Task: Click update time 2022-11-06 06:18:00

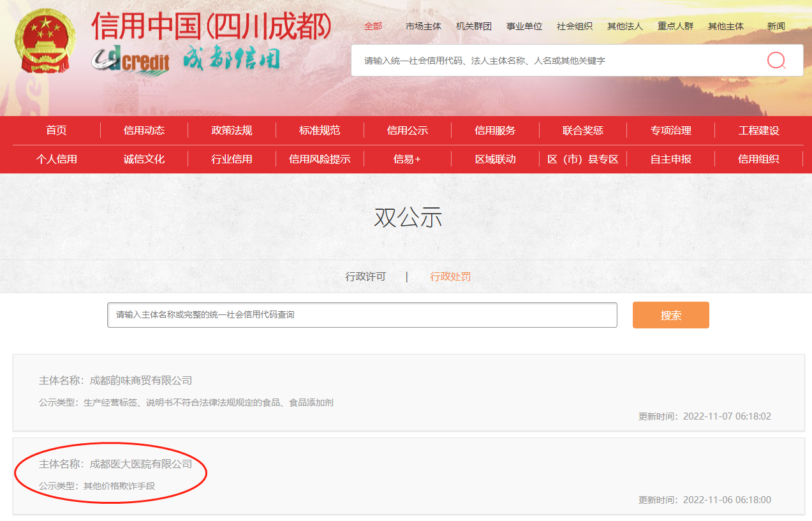Action: pos(705,500)
